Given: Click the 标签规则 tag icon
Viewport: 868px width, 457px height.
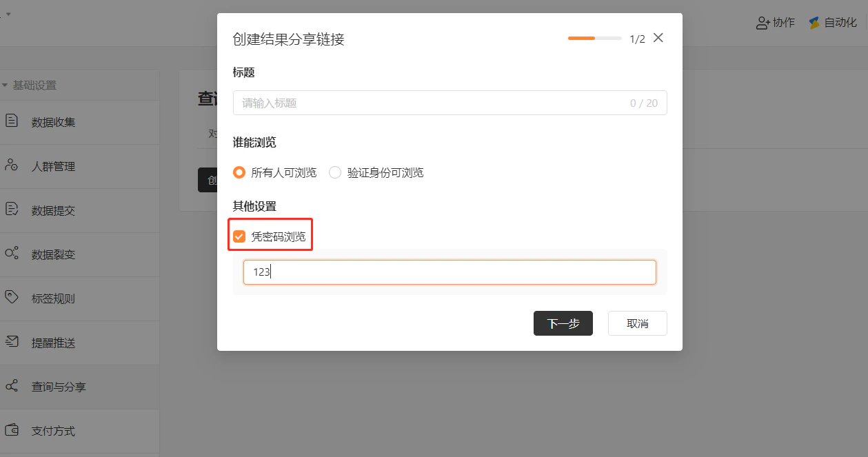Looking at the screenshot, I should click(x=12, y=298).
